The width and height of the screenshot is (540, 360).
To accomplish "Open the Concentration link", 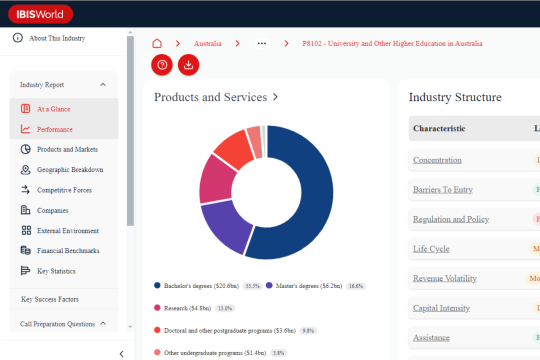I will pos(437,160).
